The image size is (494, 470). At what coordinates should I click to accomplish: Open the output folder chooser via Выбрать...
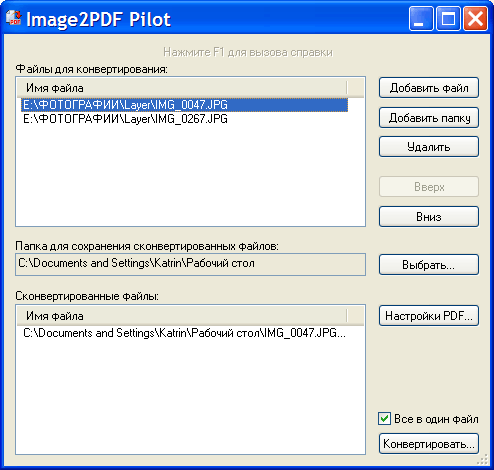[x=429, y=265]
